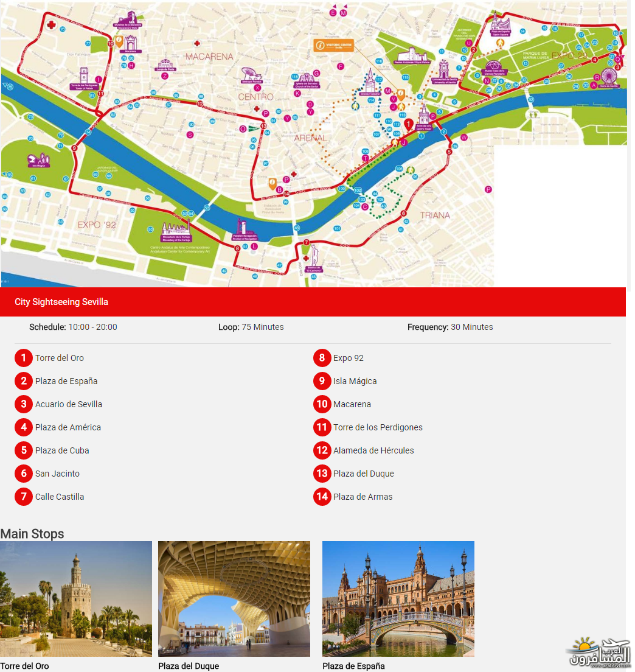Click the stop 10 badge beside Macarena
The height and width of the screenshot is (672, 635).
click(x=322, y=404)
